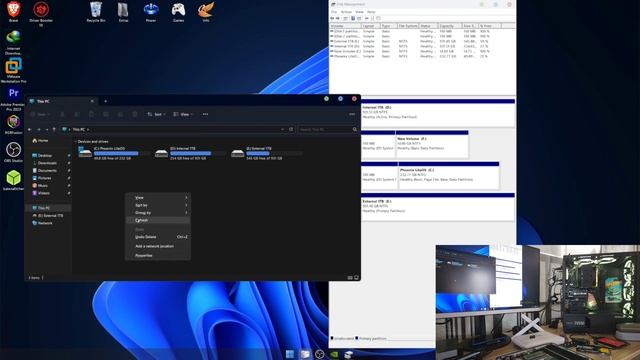640x360 pixels.
Task: Refresh the address bar in File Explorer
Action: coord(291,129)
